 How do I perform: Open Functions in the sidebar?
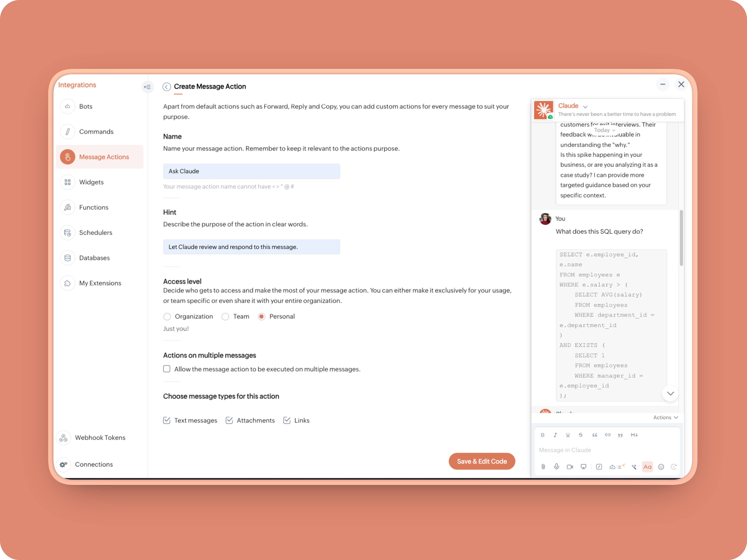pos(94,207)
